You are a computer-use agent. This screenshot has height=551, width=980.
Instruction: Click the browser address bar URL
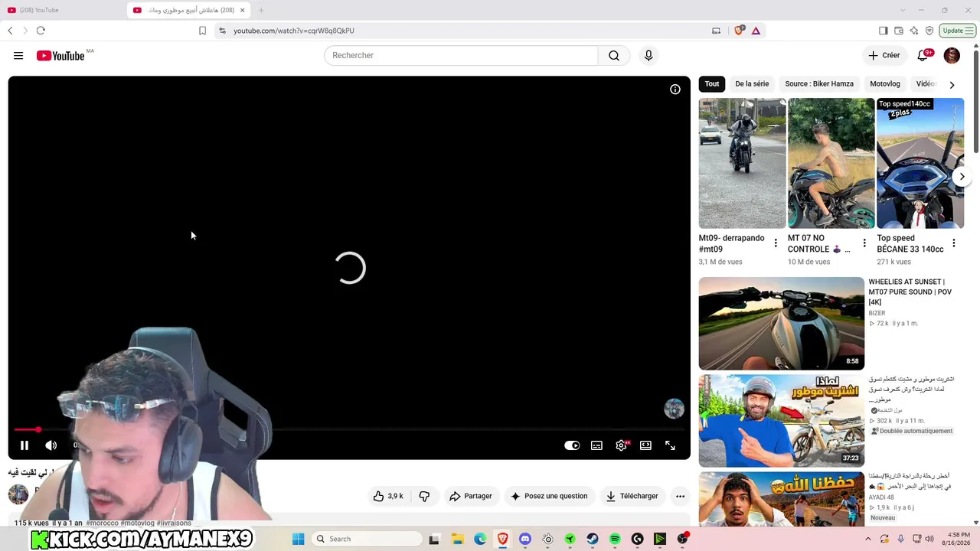293,31
